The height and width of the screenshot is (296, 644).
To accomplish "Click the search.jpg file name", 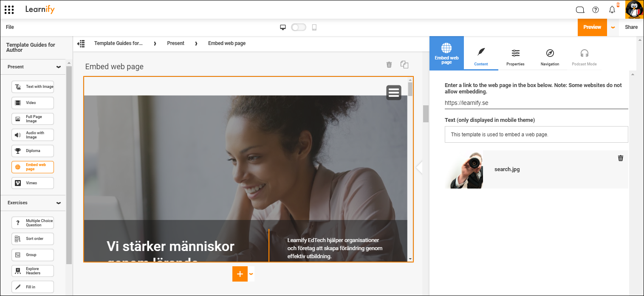I will pyautogui.click(x=507, y=169).
